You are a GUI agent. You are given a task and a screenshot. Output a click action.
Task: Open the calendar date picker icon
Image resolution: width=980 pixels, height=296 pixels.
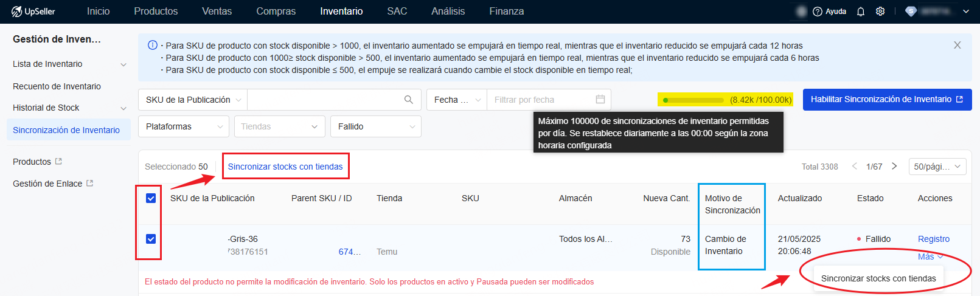(600, 100)
